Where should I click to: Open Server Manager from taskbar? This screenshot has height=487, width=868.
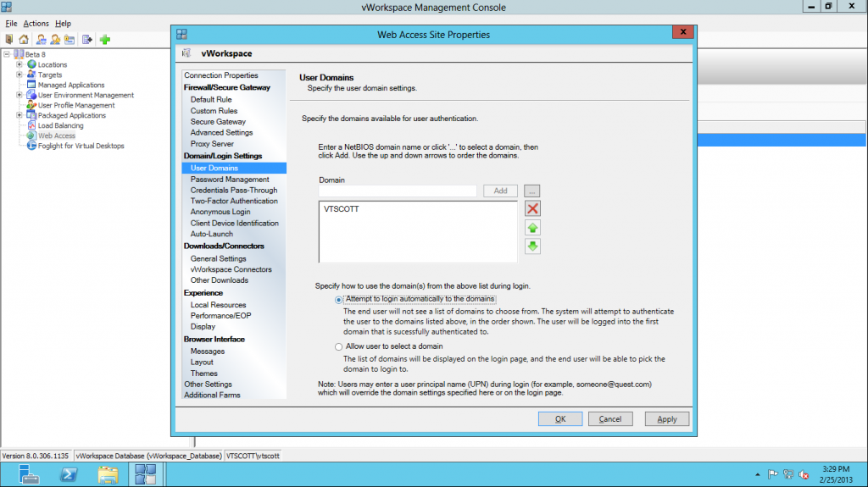point(28,474)
